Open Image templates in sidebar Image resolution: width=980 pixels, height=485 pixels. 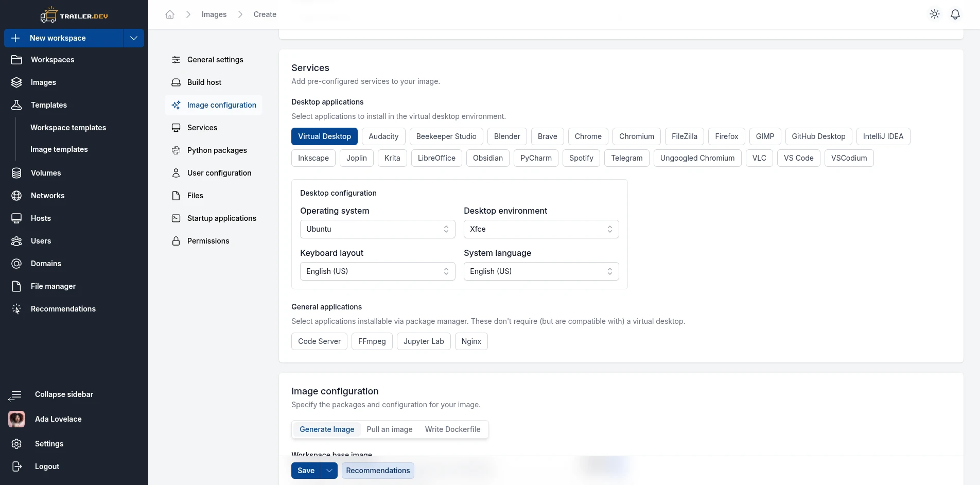[x=59, y=149]
